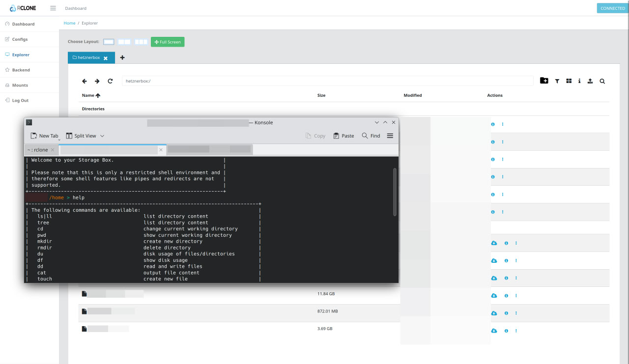Open Backend in the sidebar
This screenshot has width=629, height=364.
tap(21, 70)
